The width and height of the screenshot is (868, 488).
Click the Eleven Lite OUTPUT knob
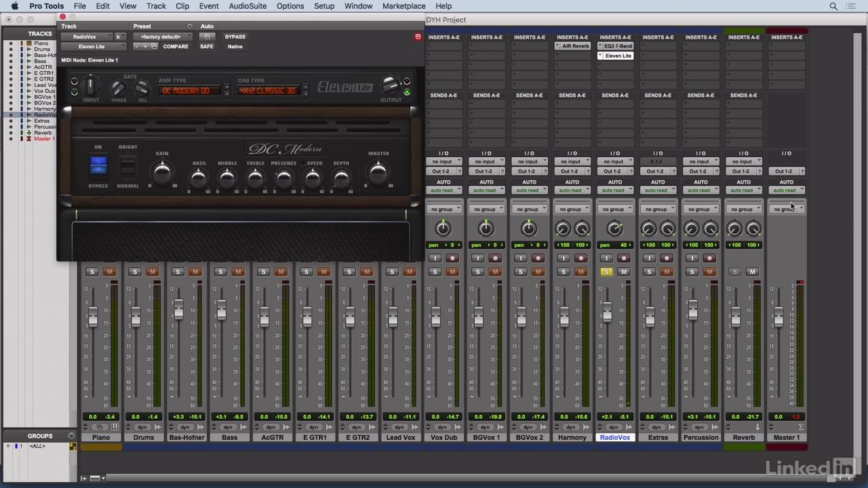tap(390, 85)
